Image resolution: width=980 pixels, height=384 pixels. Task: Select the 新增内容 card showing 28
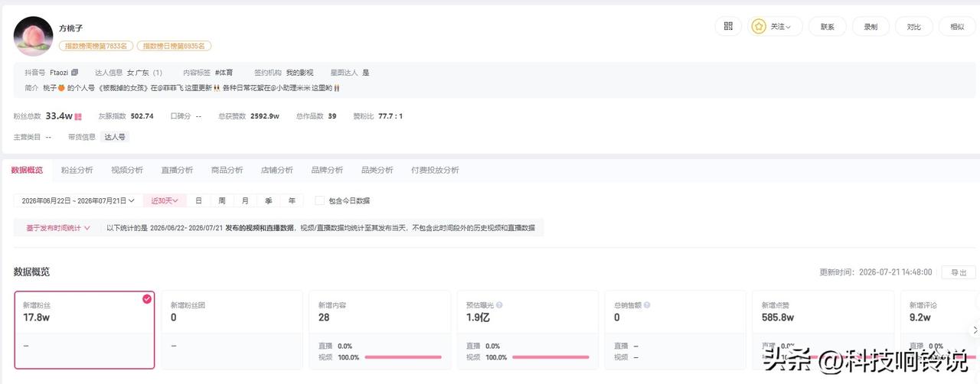tap(380, 330)
